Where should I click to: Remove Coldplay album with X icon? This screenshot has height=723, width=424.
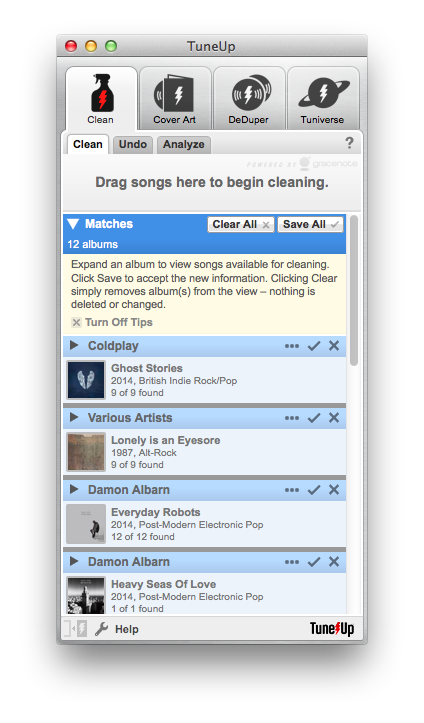tap(334, 346)
